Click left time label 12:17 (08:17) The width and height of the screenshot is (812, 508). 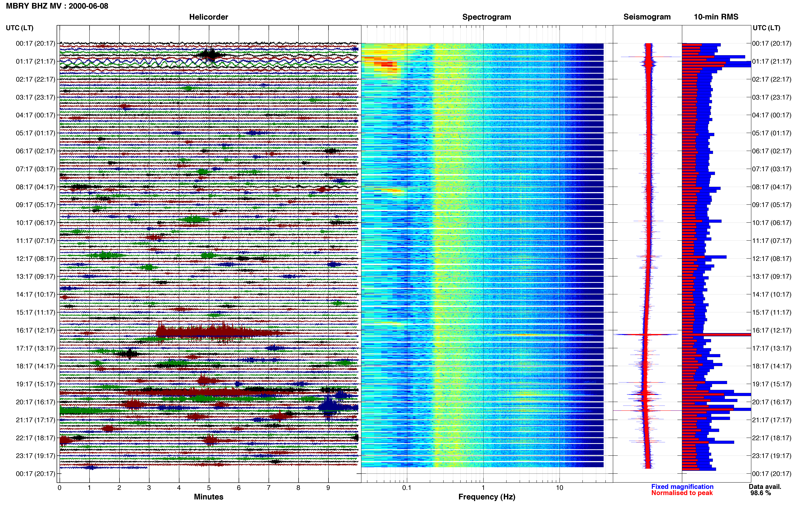click(x=36, y=259)
